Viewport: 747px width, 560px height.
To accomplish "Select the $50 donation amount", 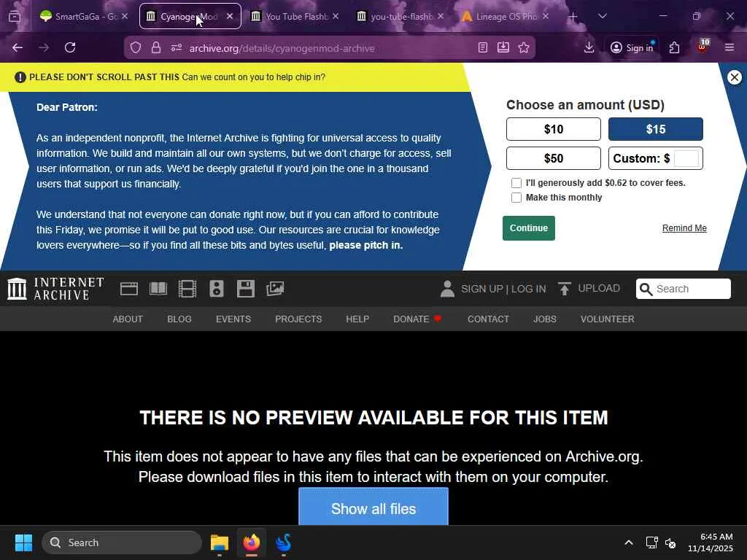I will pos(554,158).
